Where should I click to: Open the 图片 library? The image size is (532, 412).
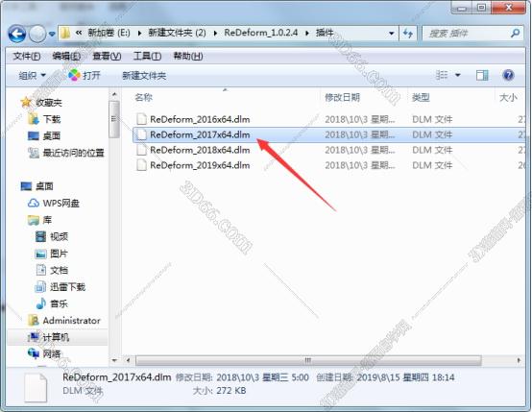[59, 254]
